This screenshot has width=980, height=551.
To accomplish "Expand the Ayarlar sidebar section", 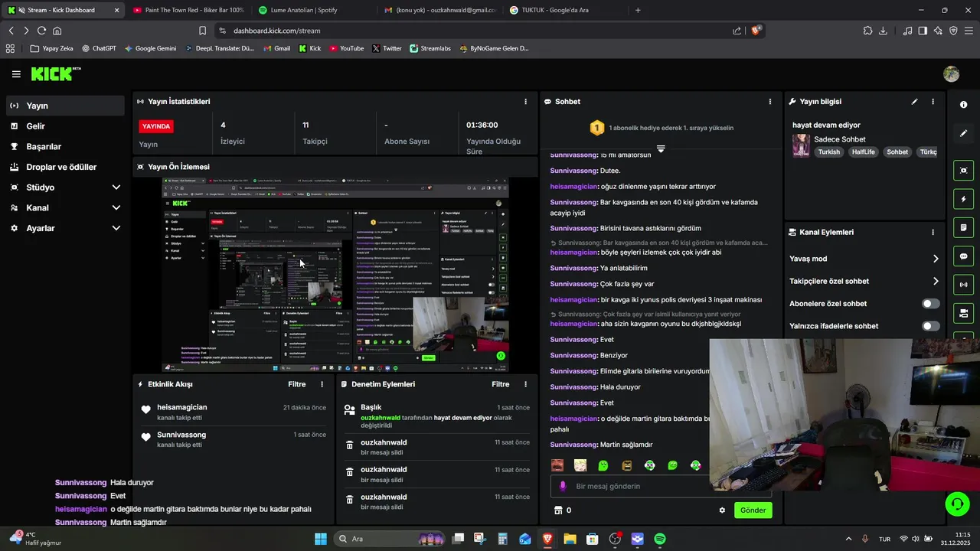I will click(x=116, y=228).
